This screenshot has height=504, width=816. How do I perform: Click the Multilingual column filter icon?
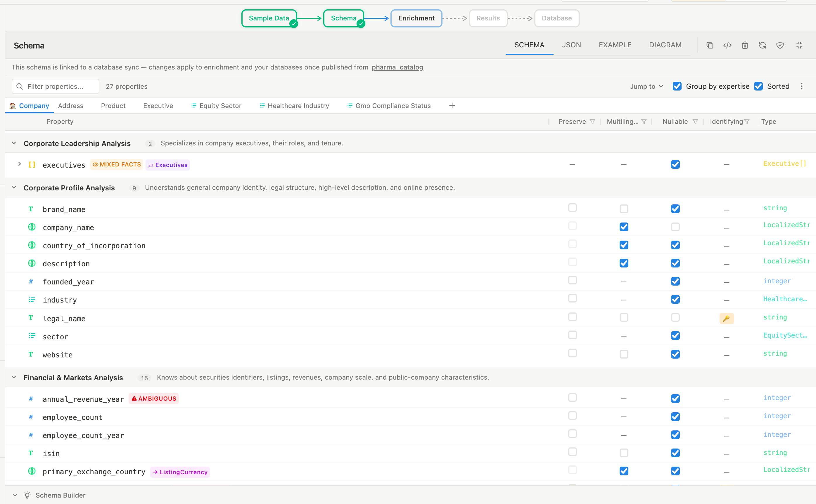click(644, 122)
